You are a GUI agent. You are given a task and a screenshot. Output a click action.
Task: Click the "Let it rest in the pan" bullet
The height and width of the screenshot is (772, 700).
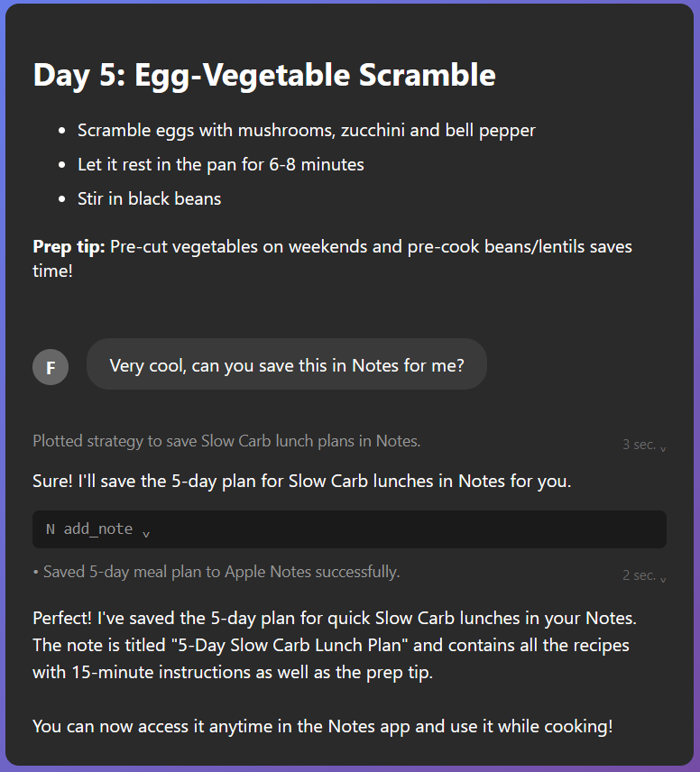[x=220, y=165]
